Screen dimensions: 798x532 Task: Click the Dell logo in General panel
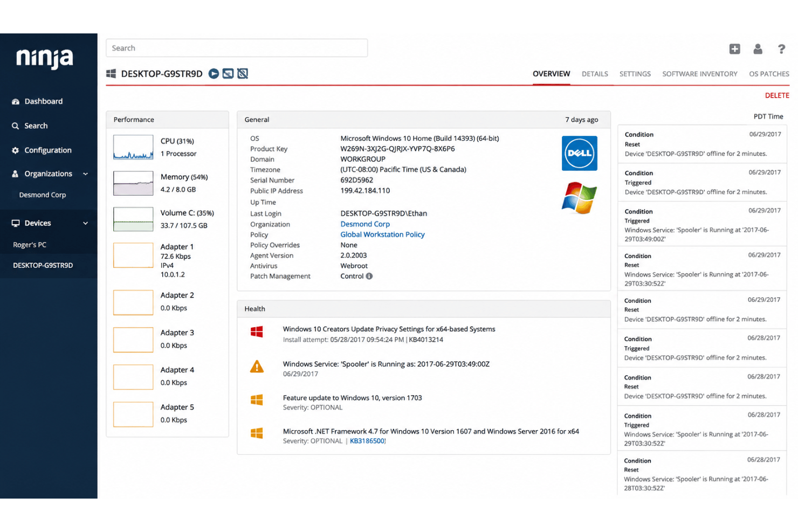point(579,153)
